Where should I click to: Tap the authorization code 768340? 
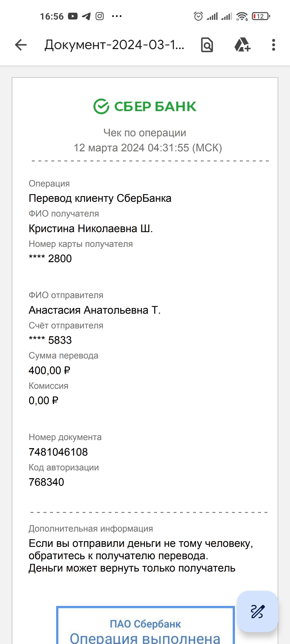click(46, 482)
